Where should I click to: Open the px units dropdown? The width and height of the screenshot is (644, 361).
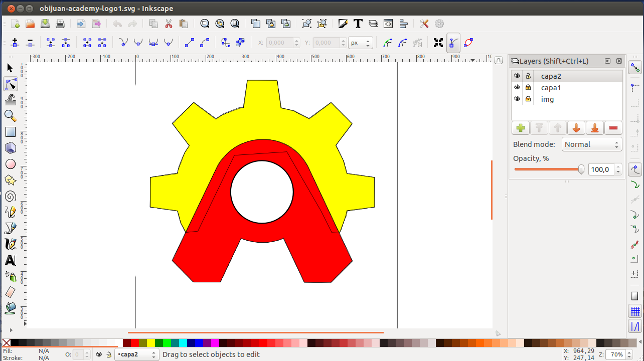[360, 43]
